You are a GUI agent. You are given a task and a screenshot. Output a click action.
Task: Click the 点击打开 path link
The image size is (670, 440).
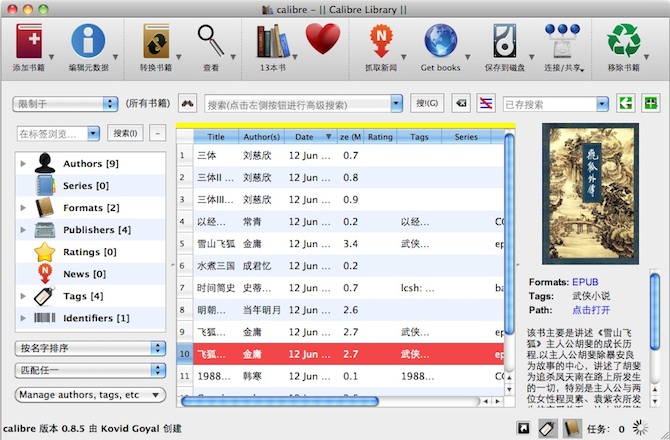coord(591,310)
